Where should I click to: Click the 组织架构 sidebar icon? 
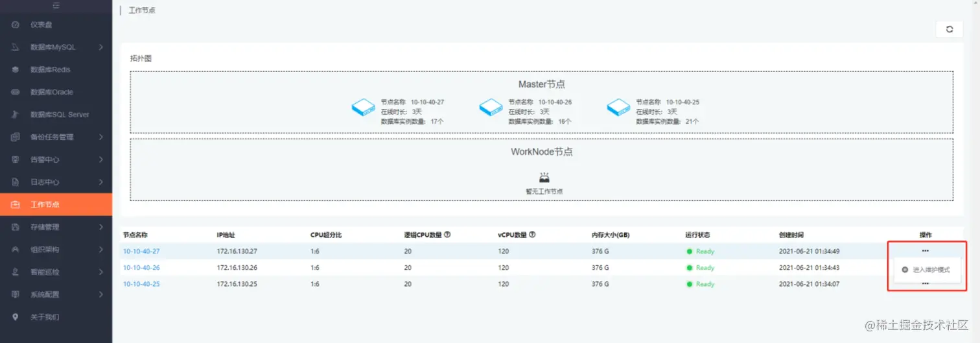16,250
